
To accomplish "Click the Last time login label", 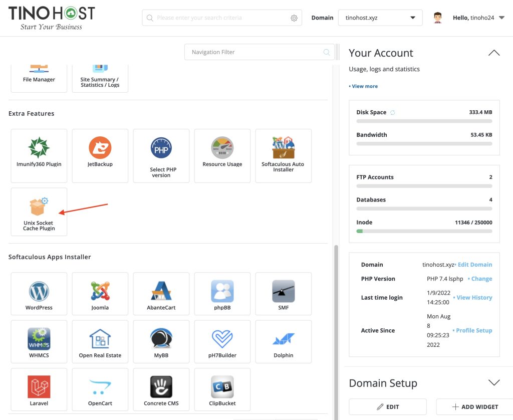I will [x=382, y=298].
